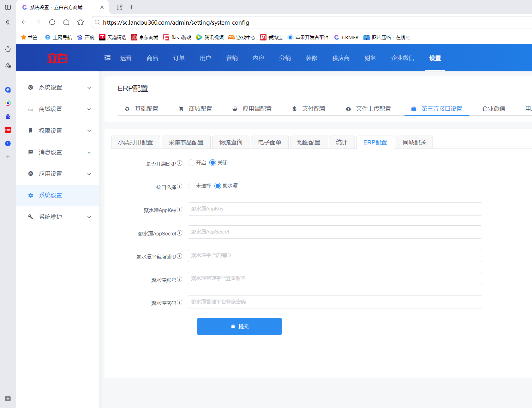Click the info icon next to 聚水潭AppKey
Image resolution: width=532 pixels, height=408 pixels.
pos(180,210)
